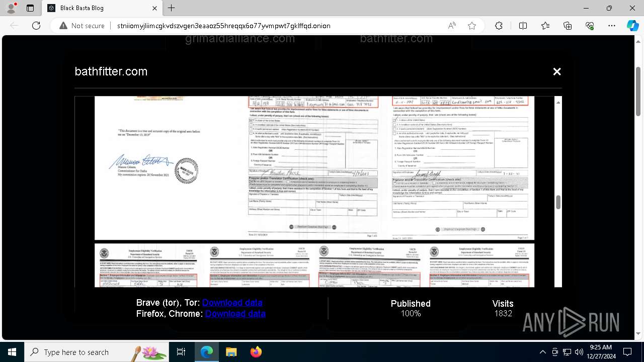This screenshot has width=644, height=362.
Task: Open Extensions puzzle icon
Action: [x=499, y=26]
